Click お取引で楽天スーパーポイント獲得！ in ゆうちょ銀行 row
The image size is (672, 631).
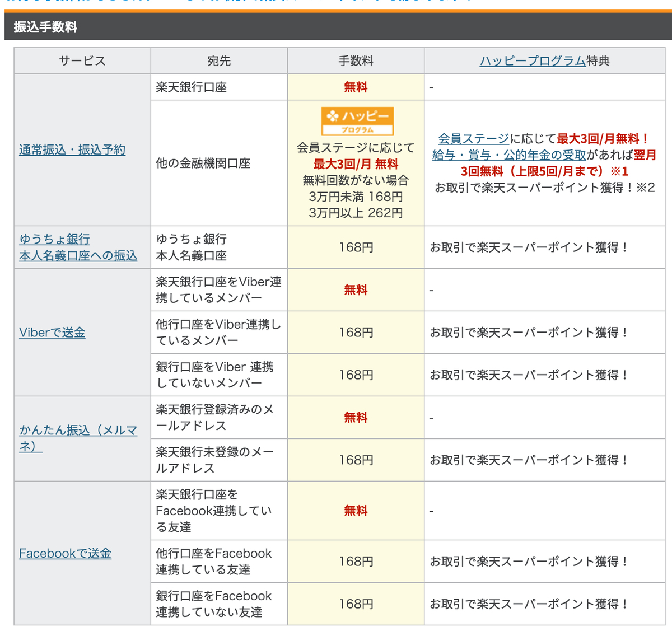point(529,247)
